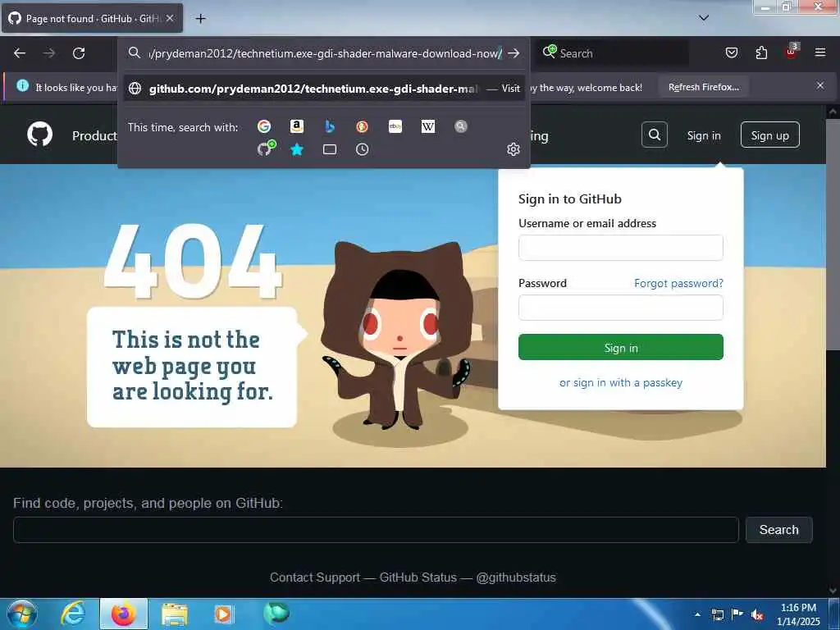Open the Product menu in GitHub header
840x630 pixels.
pos(94,136)
